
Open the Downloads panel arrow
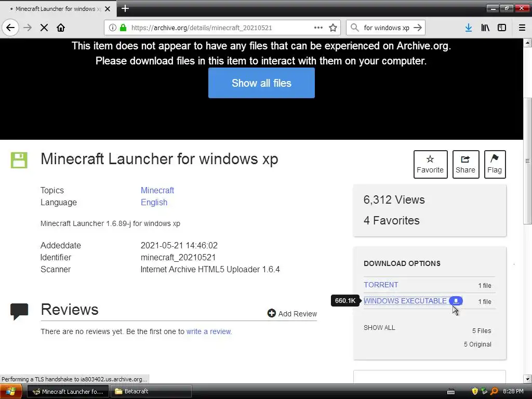click(x=469, y=28)
